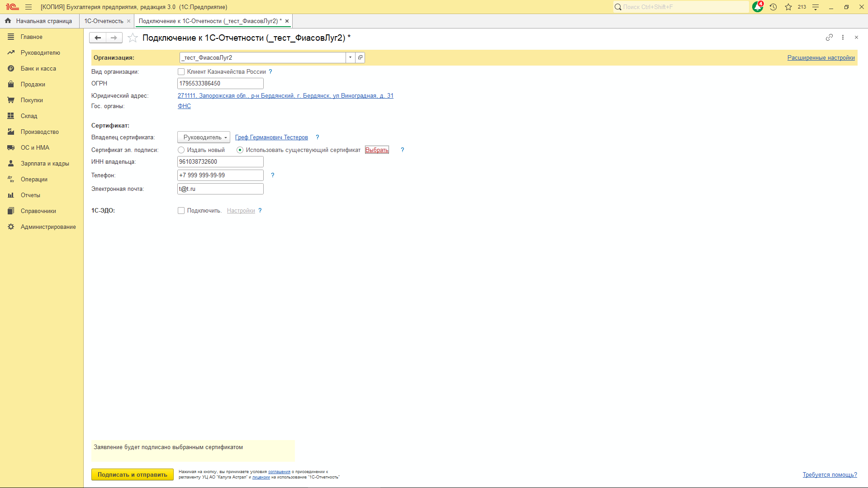Open Администрирование section

[42, 227]
